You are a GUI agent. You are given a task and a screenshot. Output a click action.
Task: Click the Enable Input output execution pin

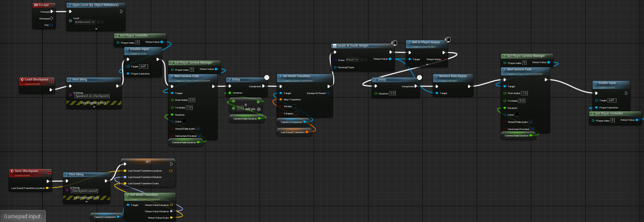(626, 93)
